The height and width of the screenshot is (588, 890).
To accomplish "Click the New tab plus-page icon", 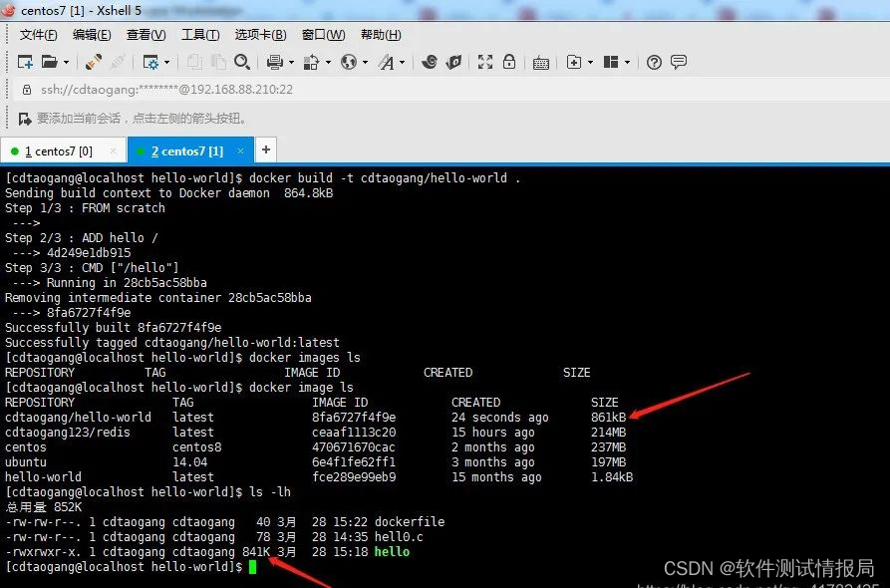I will point(574,62).
